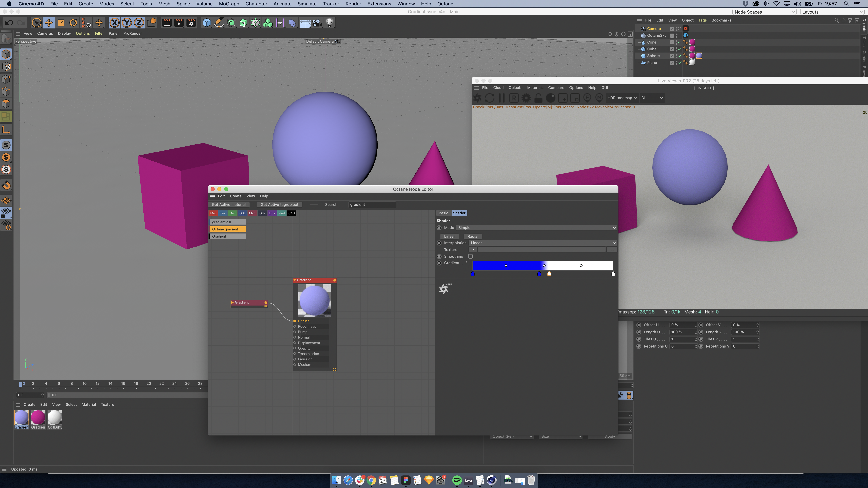Image resolution: width=868 pixels, height=488 pixels.
Task: Select the Rotate tool icon
Action: (73, 23)
